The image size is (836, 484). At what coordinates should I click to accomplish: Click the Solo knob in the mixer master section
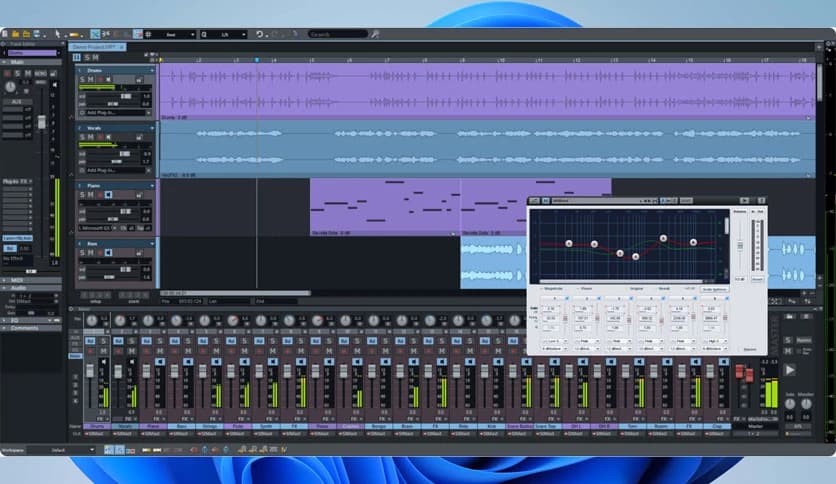click(x=790, y=405)
